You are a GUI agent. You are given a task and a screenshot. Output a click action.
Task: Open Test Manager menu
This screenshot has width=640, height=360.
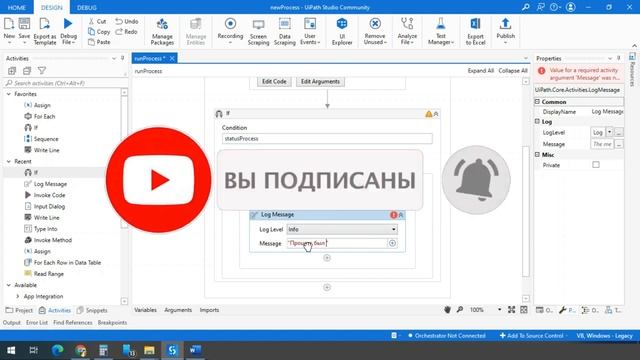(x=440, y=31)
